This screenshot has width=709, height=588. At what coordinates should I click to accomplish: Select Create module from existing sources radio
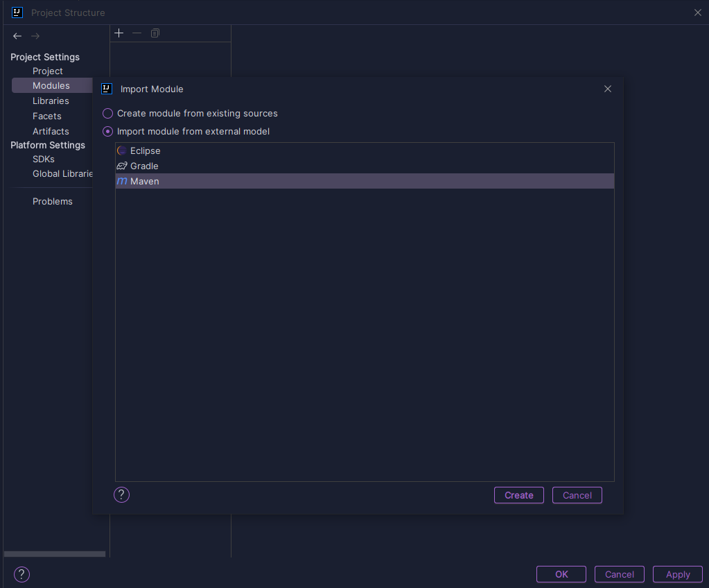point(107,113)
